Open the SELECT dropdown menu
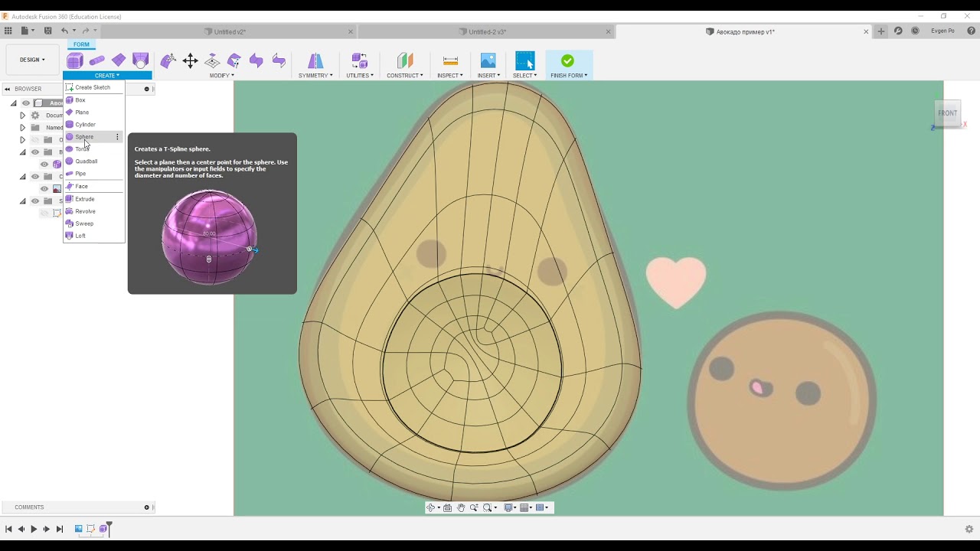The width and height of the screenshot is (980, 551). tap(524, 76)
